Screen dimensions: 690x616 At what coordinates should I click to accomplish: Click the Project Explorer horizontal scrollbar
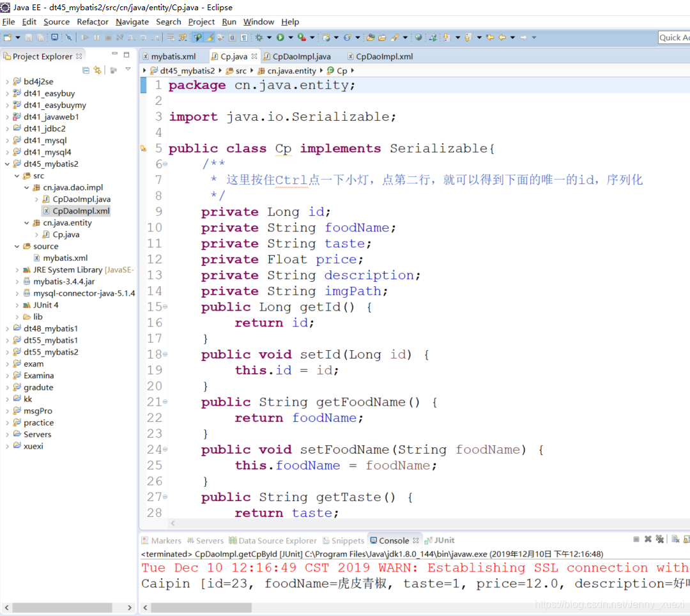[x=68, y=608]
